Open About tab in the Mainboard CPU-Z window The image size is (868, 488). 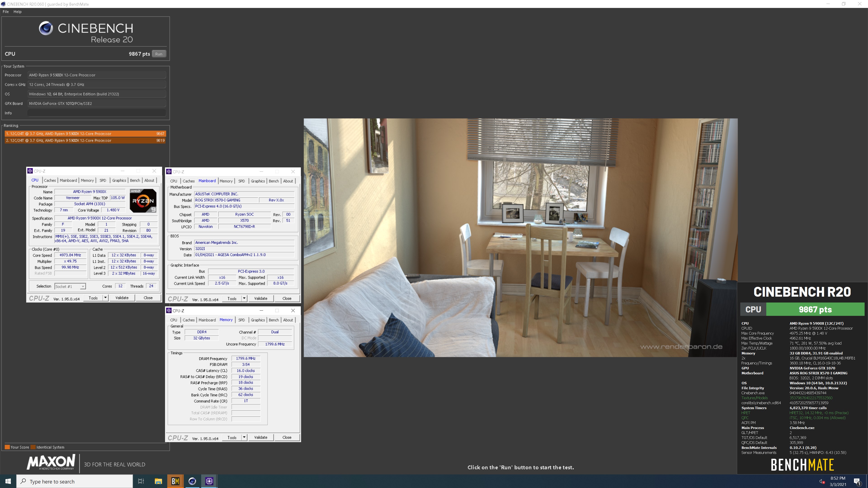(x=288, y=181)
